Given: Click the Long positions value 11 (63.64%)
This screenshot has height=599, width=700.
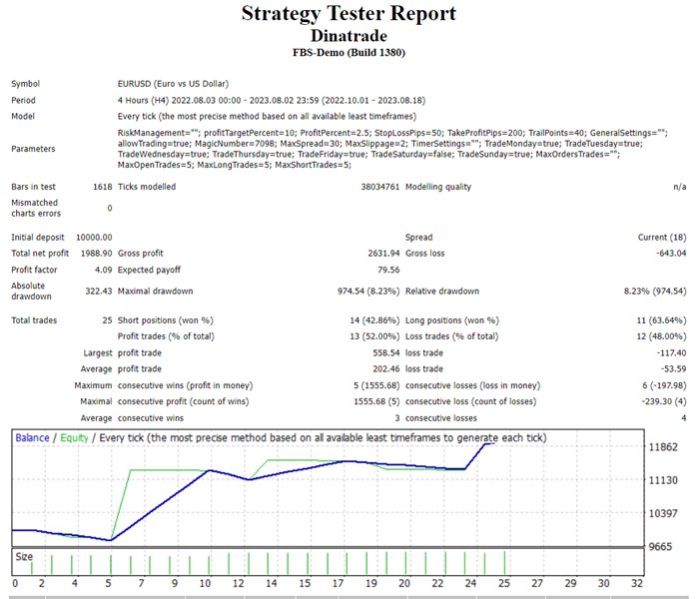Looking at the screenshot, I should (661, 320).
